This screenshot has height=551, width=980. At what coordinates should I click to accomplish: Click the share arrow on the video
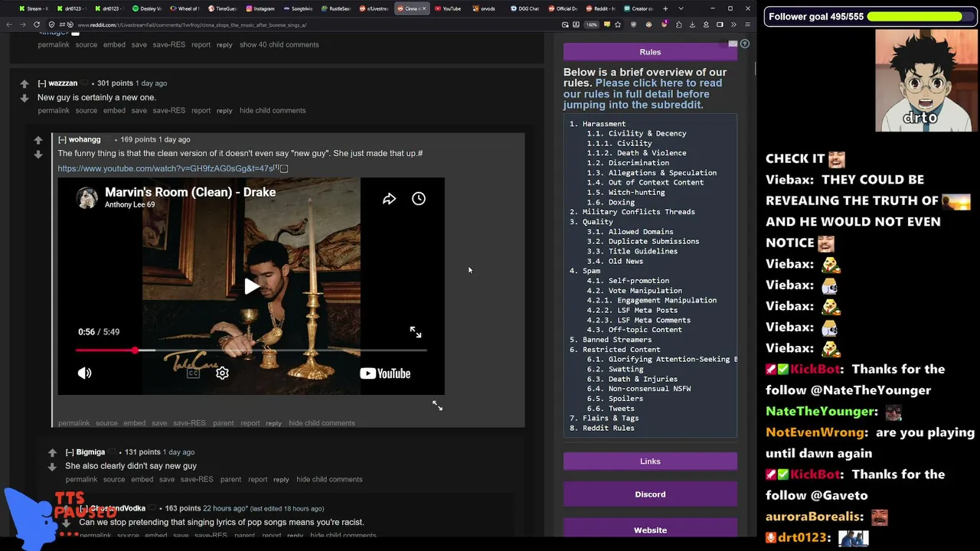(389, 199)
